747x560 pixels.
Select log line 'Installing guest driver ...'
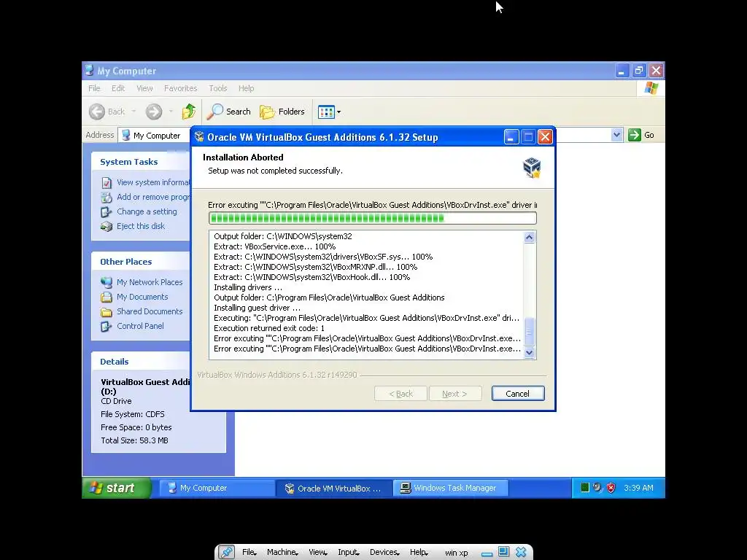coord(258,308)
